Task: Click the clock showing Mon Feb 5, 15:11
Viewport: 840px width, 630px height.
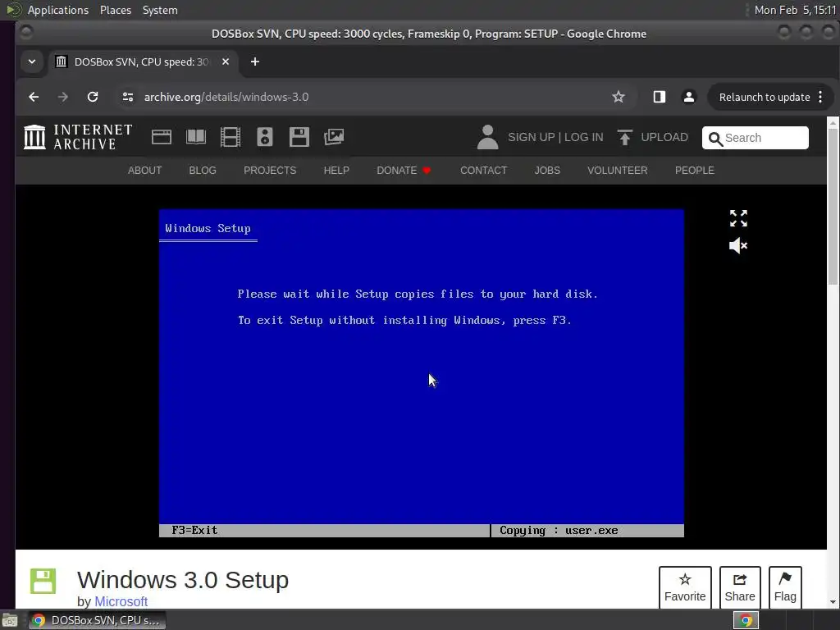Action: (795, 10)
